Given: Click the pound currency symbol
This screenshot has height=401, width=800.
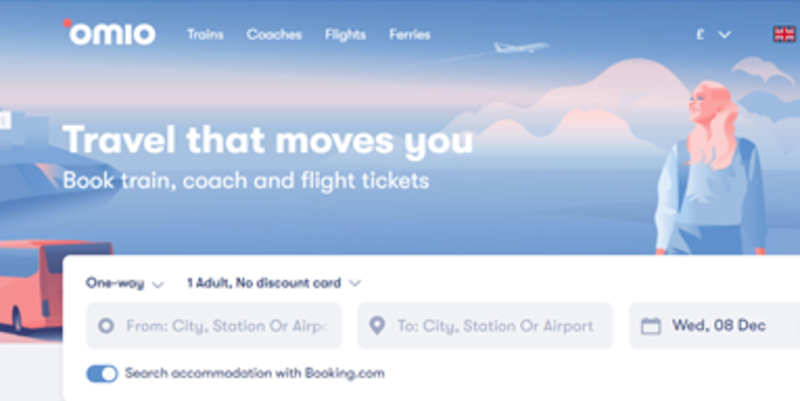Looking at the screenshot, I should pos(701,34).
